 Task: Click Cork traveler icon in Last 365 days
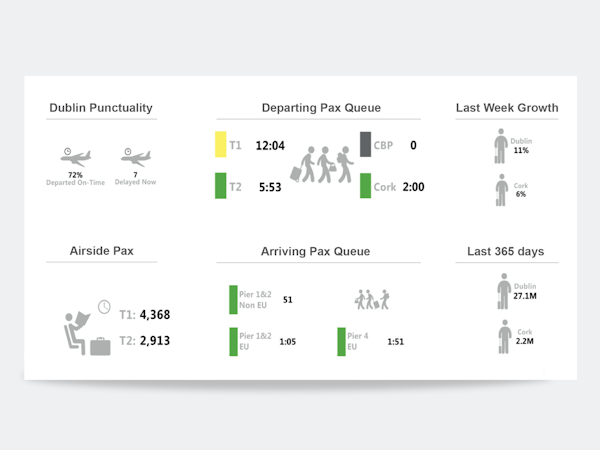[x=505, y=336]
